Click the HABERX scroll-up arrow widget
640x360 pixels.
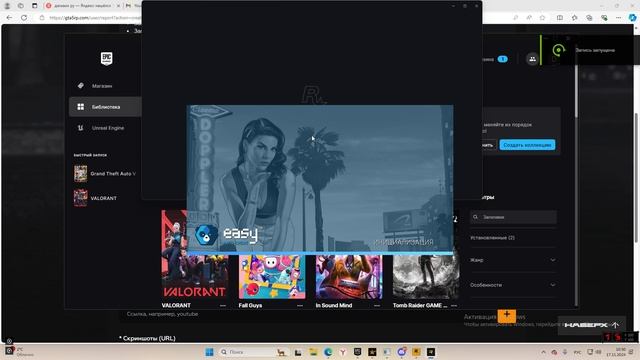[x=591, y=325]
